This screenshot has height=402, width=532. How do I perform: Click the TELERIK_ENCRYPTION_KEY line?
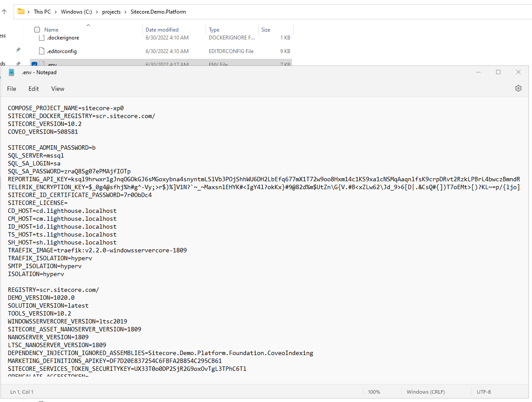[x=264, y=187]
